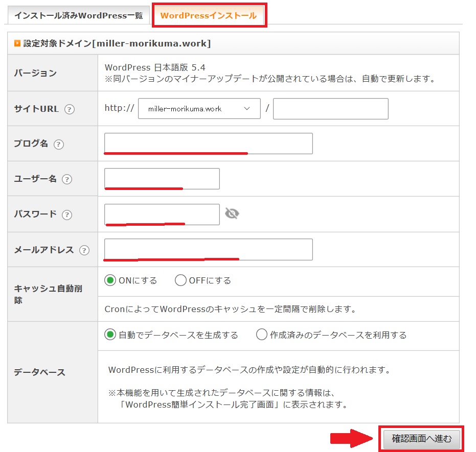Click the バージョン row label
The image size is (476, 452).
(x=35, y=73)
